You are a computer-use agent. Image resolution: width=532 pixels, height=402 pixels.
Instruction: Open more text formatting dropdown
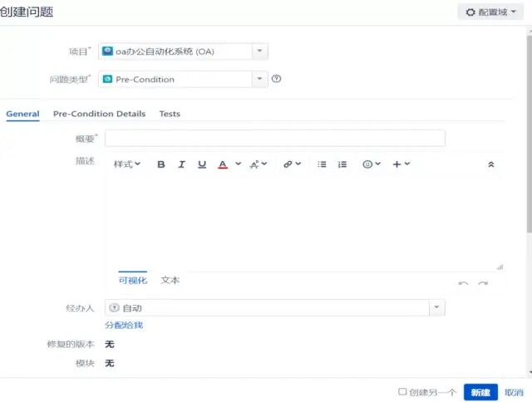pyautogui.click(x=259, y=164)
